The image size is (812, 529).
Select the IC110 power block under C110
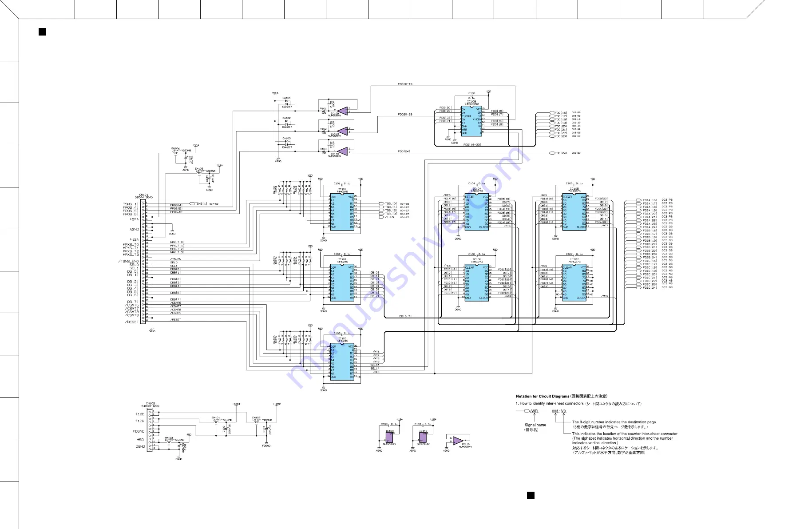click(x=423, y=438)
